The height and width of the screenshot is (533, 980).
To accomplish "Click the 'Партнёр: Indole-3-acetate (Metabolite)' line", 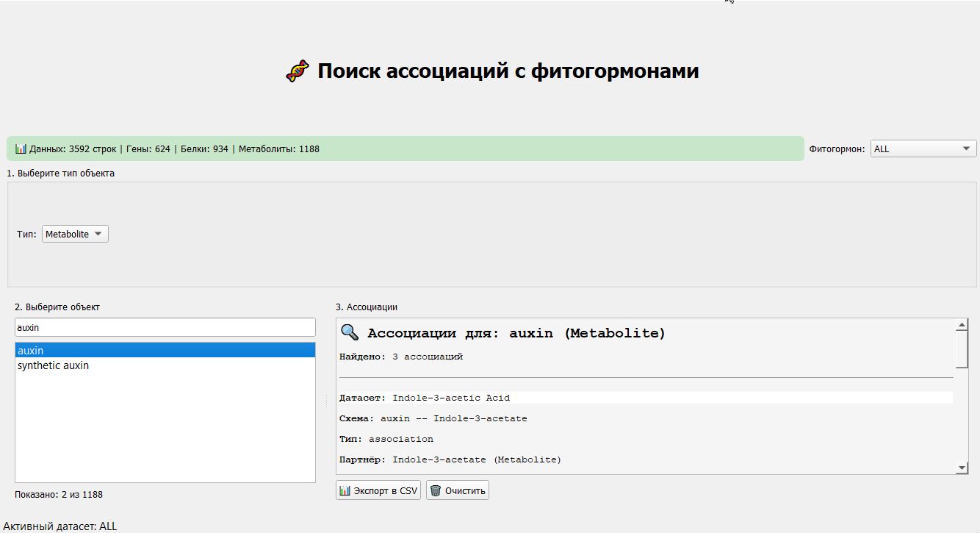I will click(x=450, y=459).
